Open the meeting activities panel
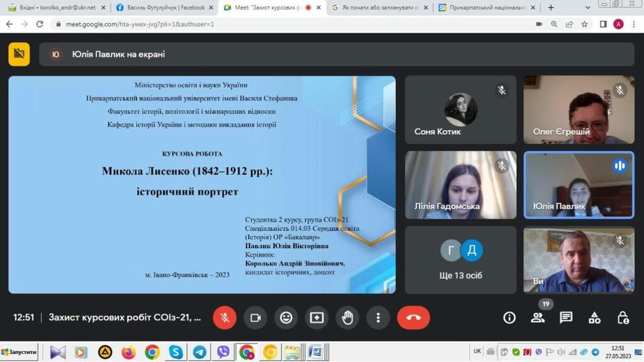 pos(594,317)
